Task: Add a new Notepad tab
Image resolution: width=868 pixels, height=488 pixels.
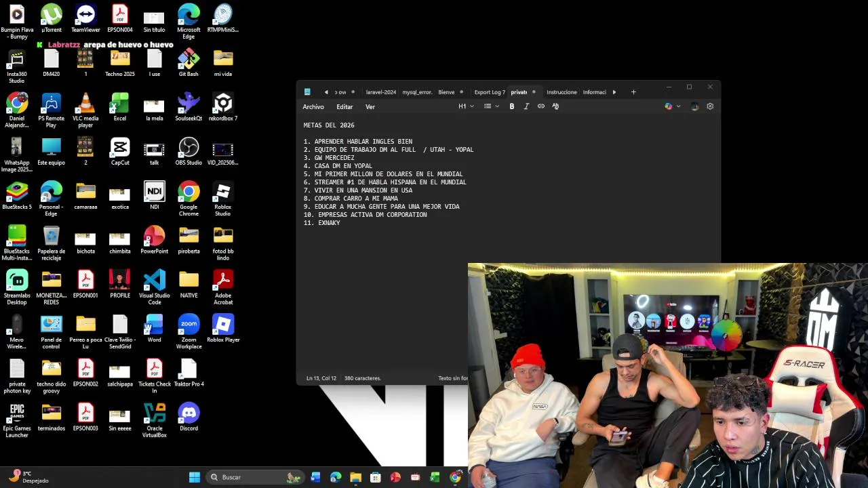Action: (x=633, y=92)
